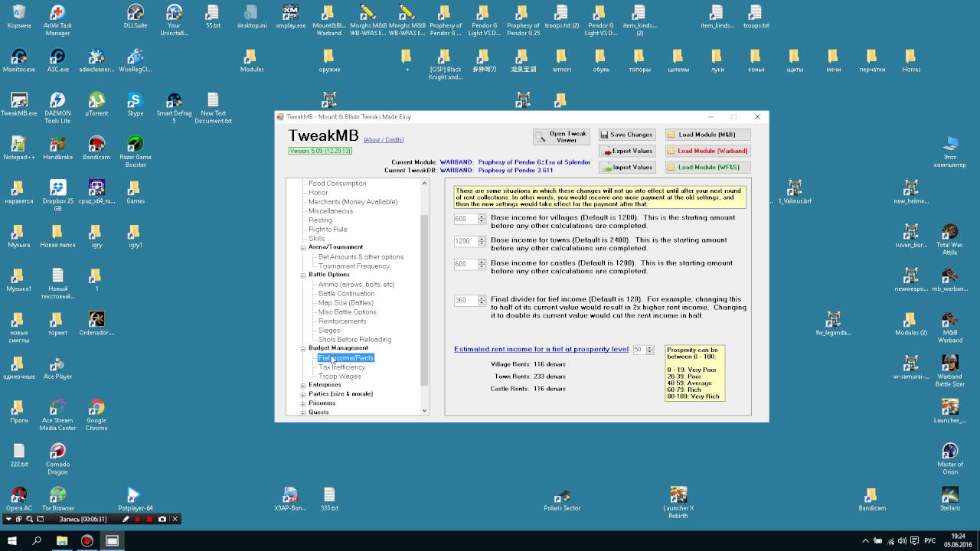Select Fief Income/Rents tree item
The width and height of the screenshot is (980, 551).
click(x=346, y=358)
